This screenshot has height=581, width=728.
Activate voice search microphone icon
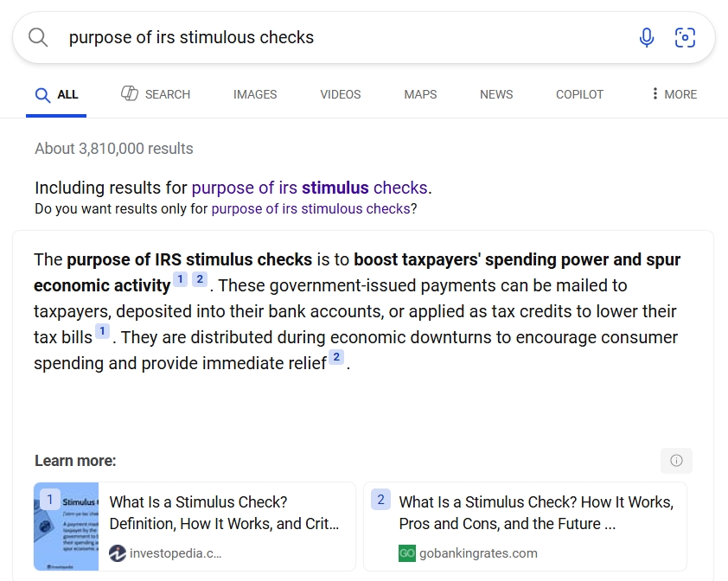[646, 37]
